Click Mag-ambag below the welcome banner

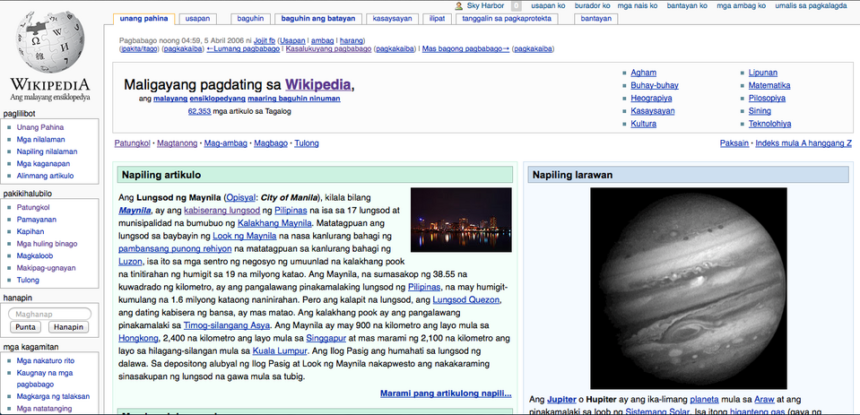pyautogui.click(x=226, y=144)
